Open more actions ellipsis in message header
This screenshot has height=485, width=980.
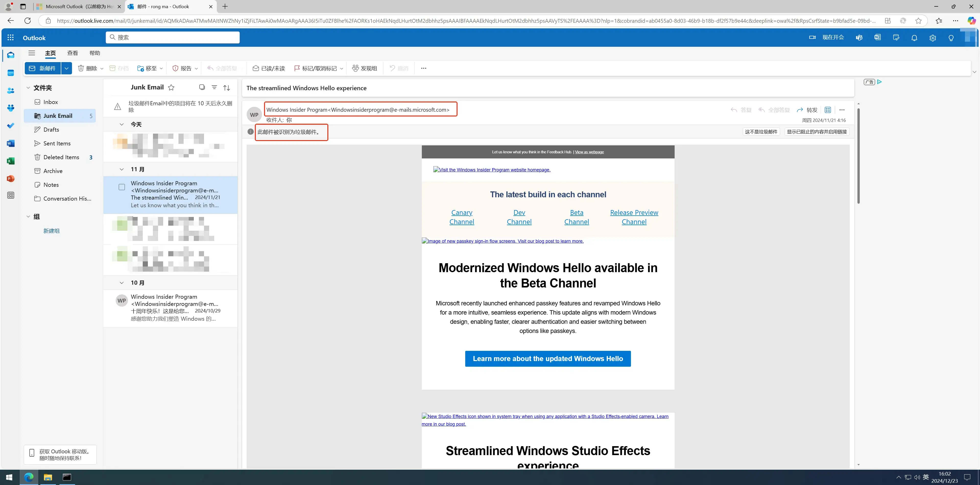point(842,110)
